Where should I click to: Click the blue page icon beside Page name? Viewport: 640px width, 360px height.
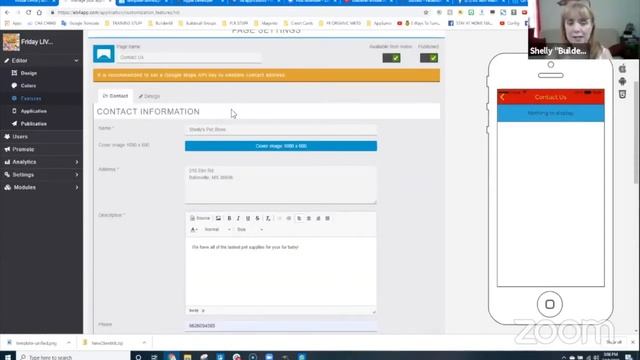point(104,53)
